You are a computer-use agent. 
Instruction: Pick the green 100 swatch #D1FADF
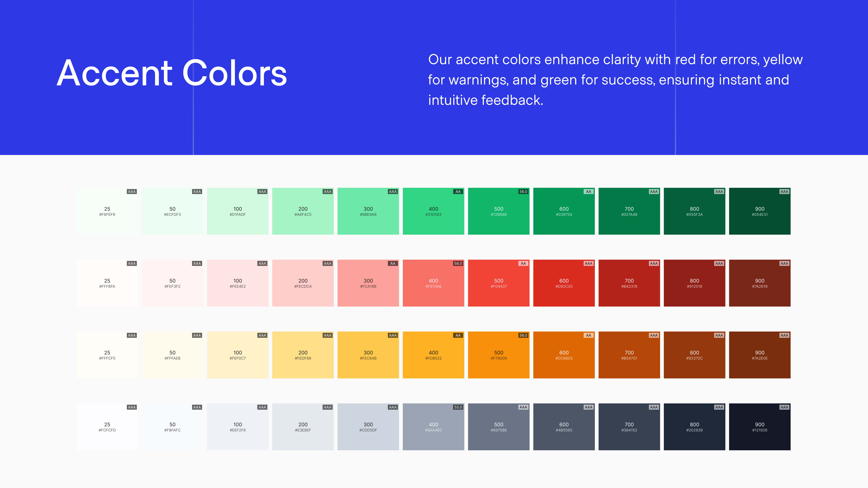tap(238, 211)
